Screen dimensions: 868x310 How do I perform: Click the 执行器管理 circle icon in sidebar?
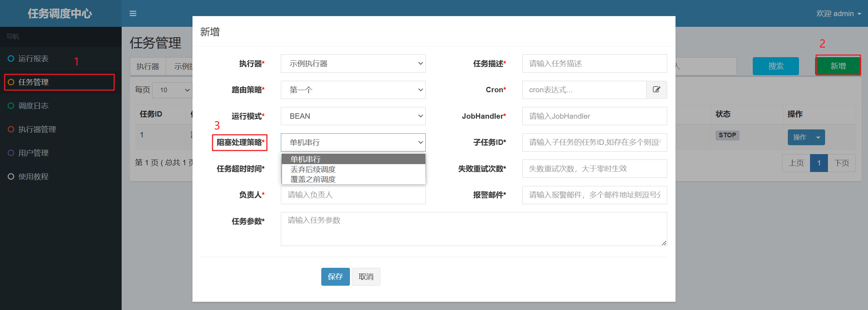pos(11,129)
